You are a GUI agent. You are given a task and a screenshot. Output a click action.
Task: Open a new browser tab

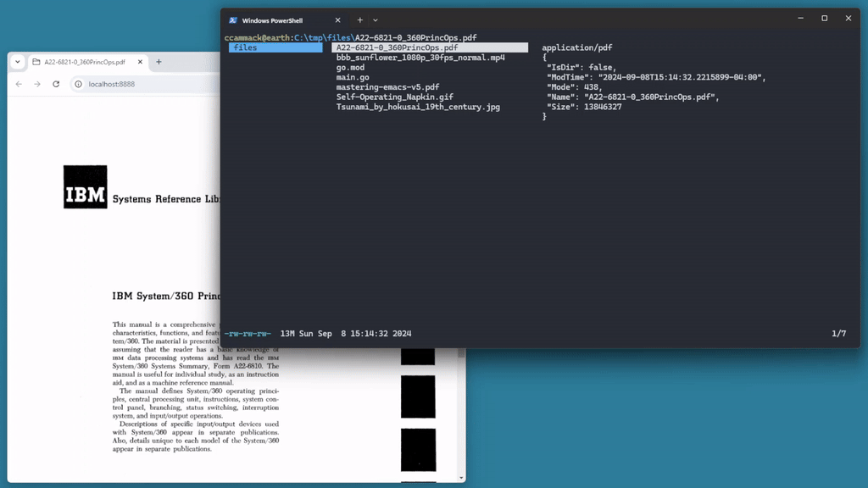[159, 62]
